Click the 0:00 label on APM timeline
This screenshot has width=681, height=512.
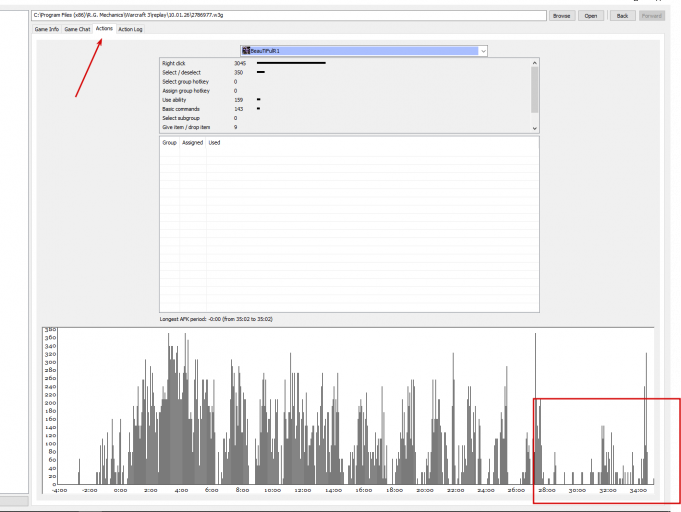[x=120, y=490]
